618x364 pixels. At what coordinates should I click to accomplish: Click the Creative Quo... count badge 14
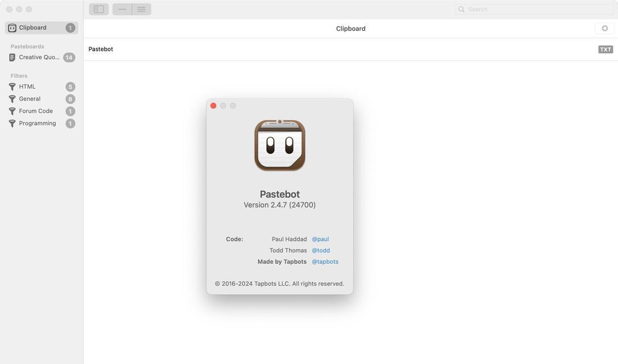(x=69, y=57)
